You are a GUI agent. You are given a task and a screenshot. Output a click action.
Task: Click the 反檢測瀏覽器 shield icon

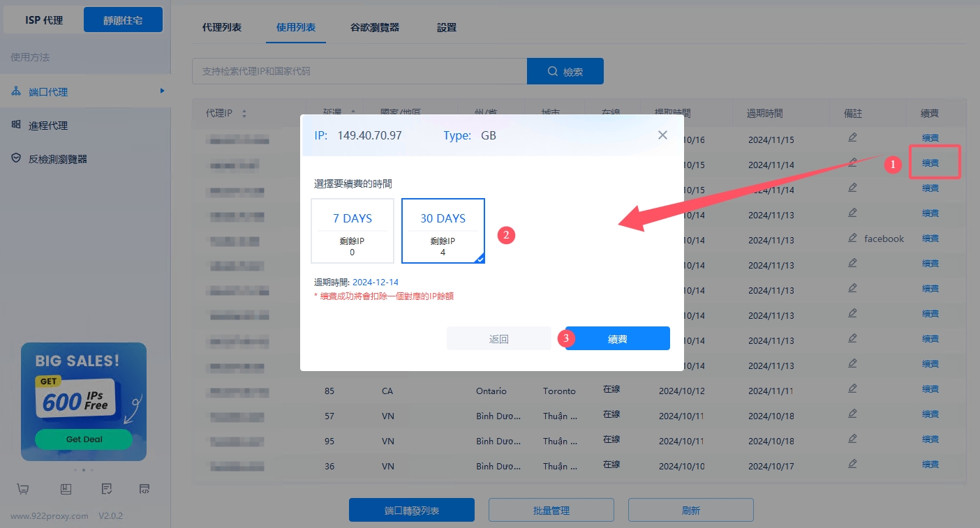[16, 158]
